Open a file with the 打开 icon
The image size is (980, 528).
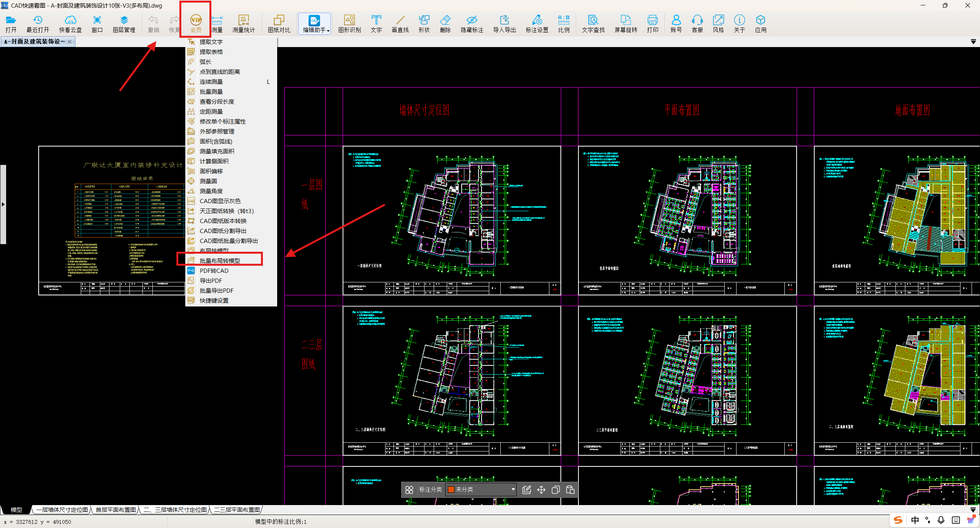(x=11, y=24)
